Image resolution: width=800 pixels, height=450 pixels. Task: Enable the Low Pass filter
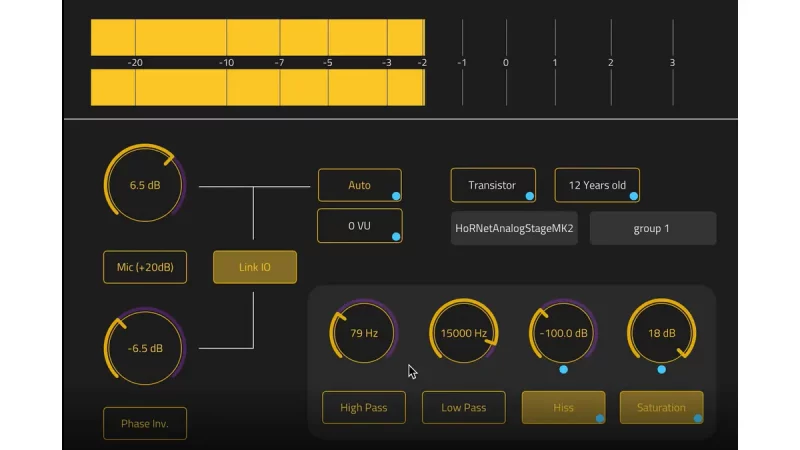click(463, 407)
